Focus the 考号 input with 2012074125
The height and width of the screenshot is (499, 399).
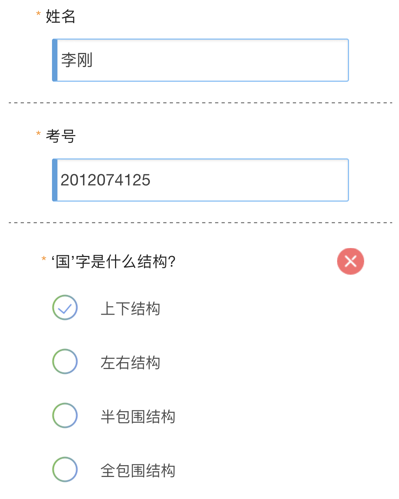pyautogui.click(x=200, y=180)
